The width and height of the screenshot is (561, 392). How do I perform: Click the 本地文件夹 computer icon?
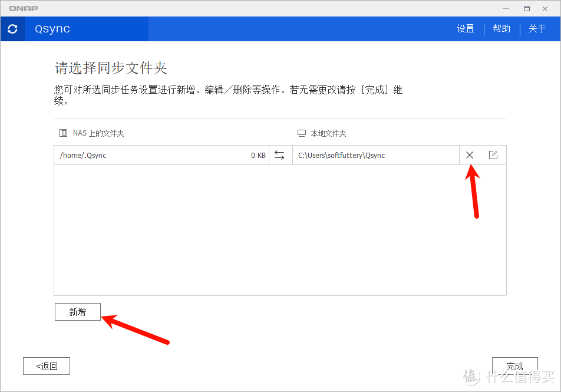(x=302, y=133)
